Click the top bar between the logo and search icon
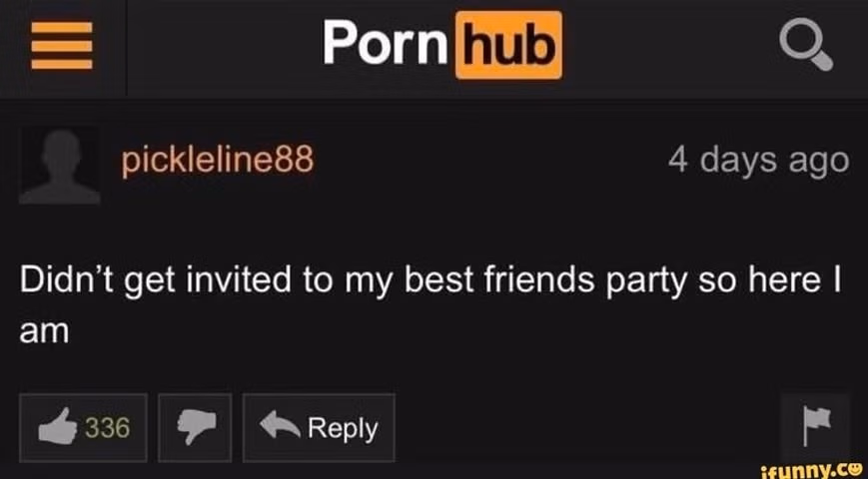 click(x=670, y=47)
